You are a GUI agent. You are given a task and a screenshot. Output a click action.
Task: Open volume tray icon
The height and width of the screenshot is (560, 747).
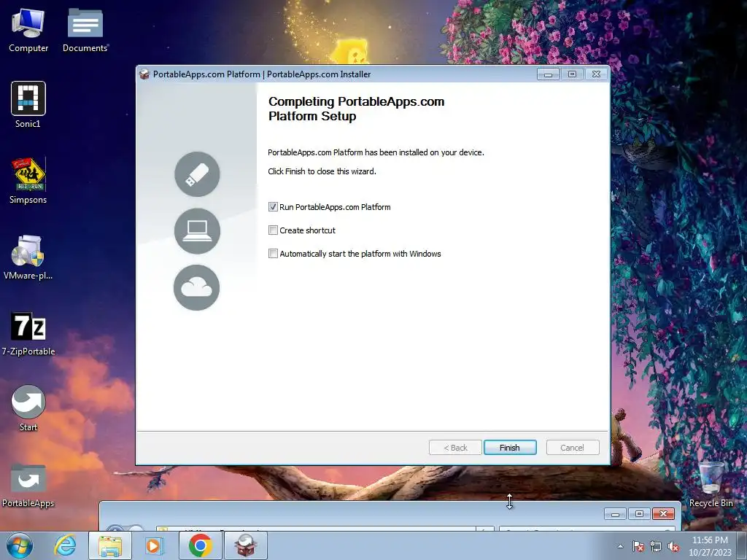(673, 546)
